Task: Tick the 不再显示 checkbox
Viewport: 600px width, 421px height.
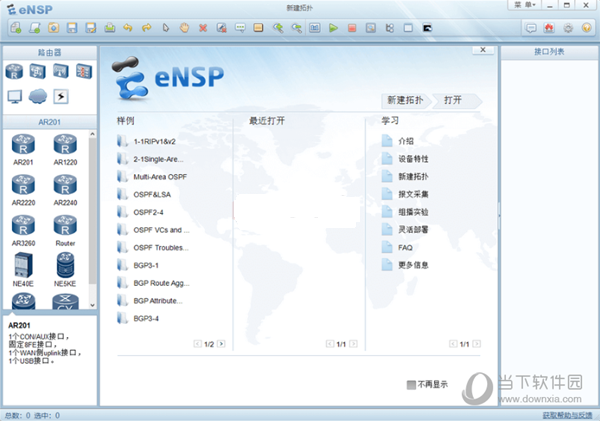Action: pyautogui.click(x=411, y=384)
